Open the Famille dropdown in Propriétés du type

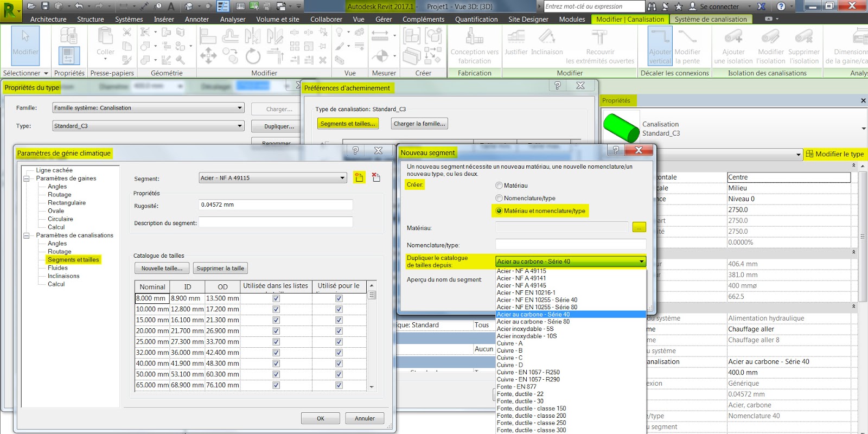pyautogui.click(x=148, y=108)
